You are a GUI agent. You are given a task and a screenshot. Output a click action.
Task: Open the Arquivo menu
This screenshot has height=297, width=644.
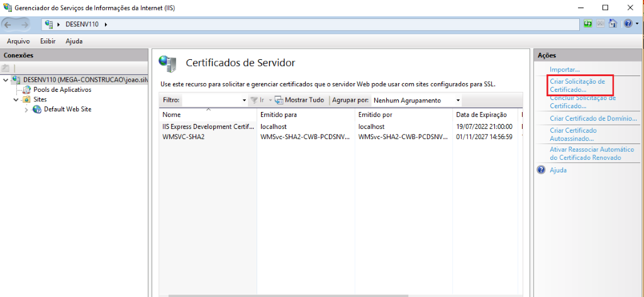pos(18,41)
